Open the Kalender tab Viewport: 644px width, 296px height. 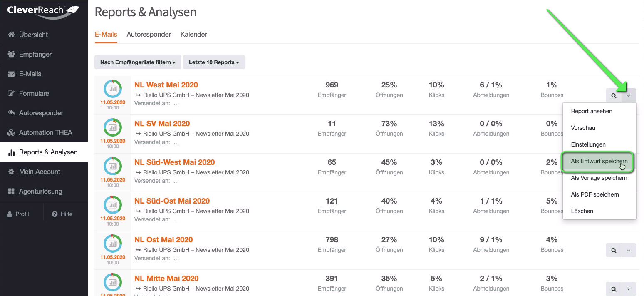193,35
